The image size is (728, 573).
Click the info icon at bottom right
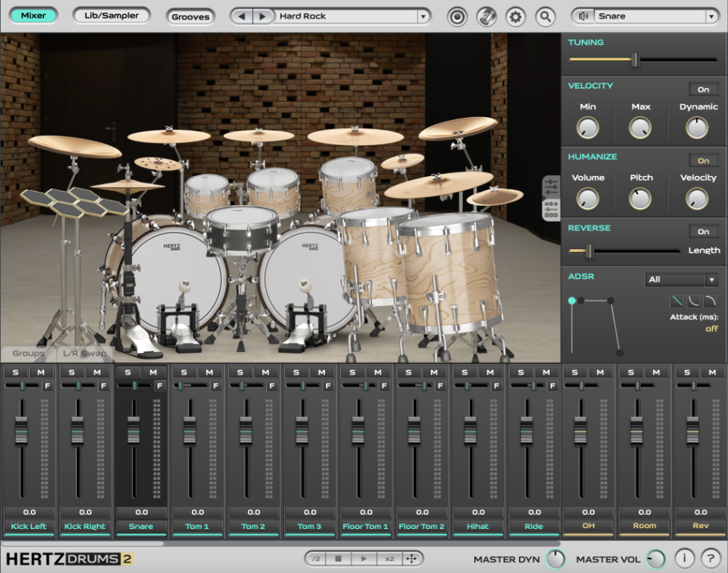(684, 557)
